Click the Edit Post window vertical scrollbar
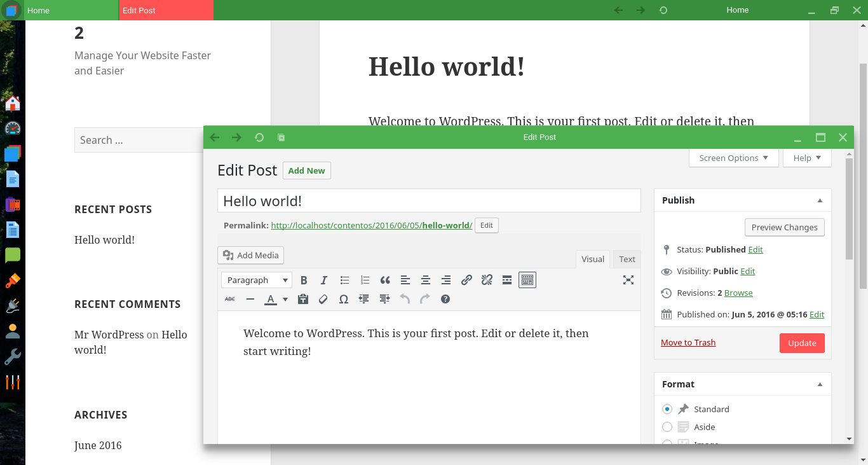This screenshot has width=868, height=465. click(x=850, y=209)
